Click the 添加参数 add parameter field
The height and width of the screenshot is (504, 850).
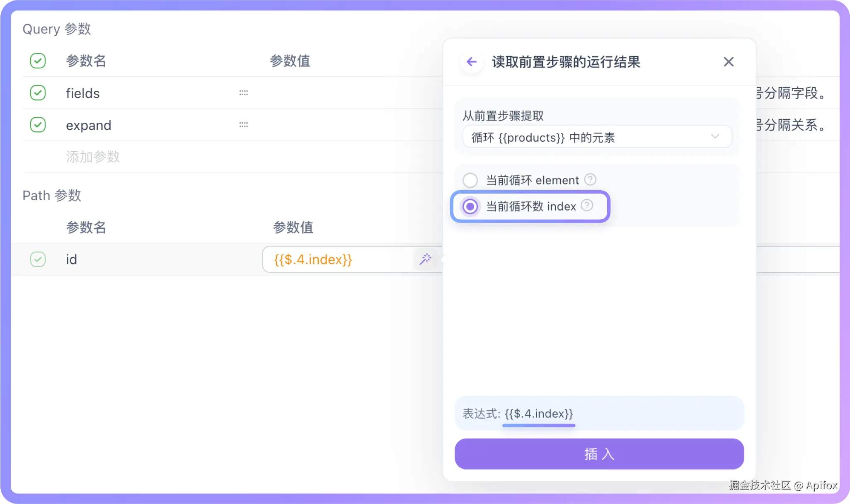93,157
